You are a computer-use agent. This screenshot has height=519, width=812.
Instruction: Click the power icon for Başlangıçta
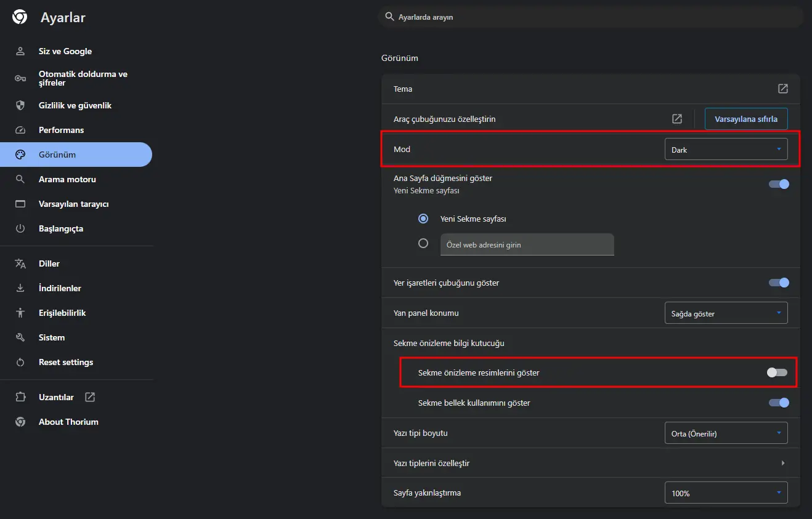(x=20, y=228)
